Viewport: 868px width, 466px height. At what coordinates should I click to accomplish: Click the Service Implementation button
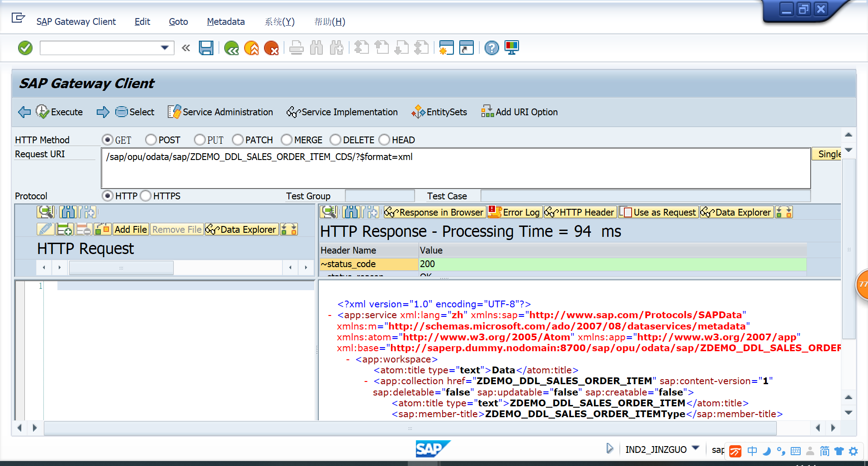click(x=342, y=112)
